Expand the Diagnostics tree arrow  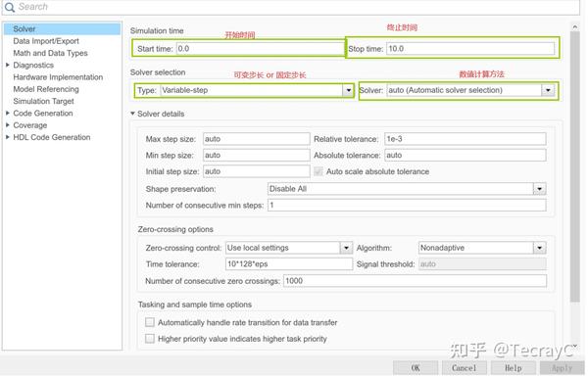[8, 65]
